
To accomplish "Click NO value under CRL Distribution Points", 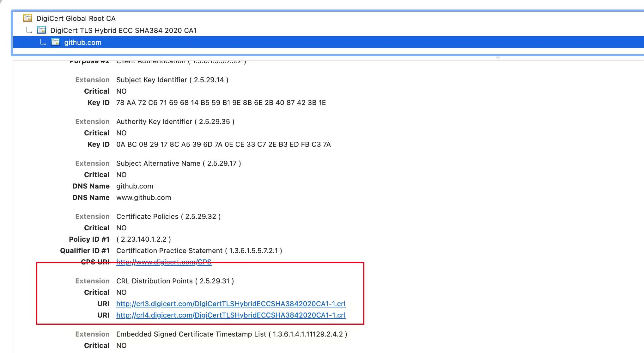I will click(x=121, y=292).
